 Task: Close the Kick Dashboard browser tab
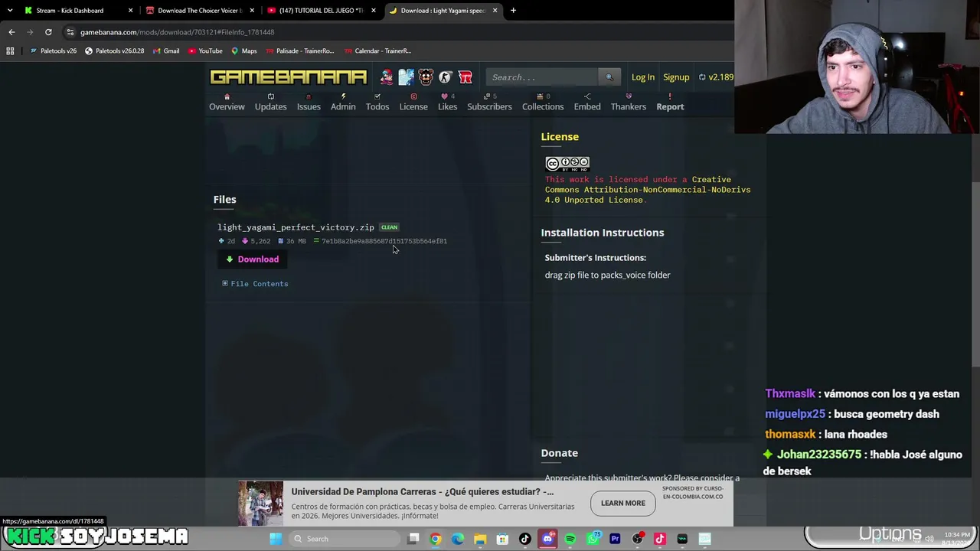(130, 11)
